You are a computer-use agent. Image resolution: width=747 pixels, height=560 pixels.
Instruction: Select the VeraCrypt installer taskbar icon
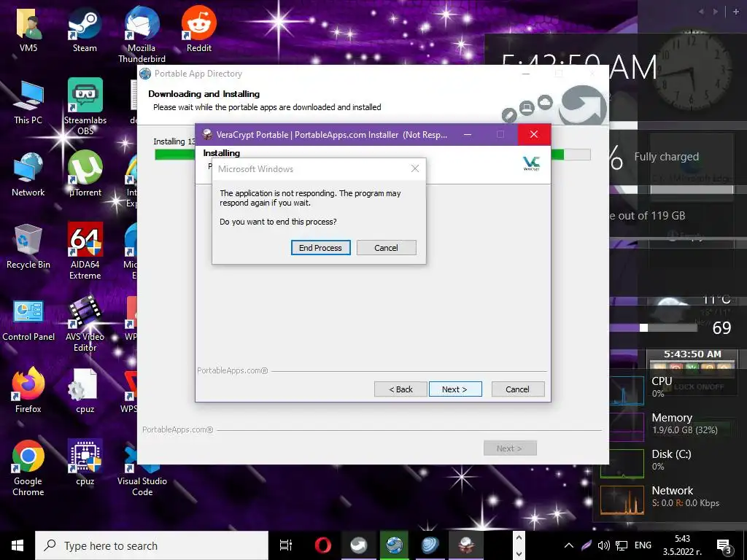[x=466, y=545]
